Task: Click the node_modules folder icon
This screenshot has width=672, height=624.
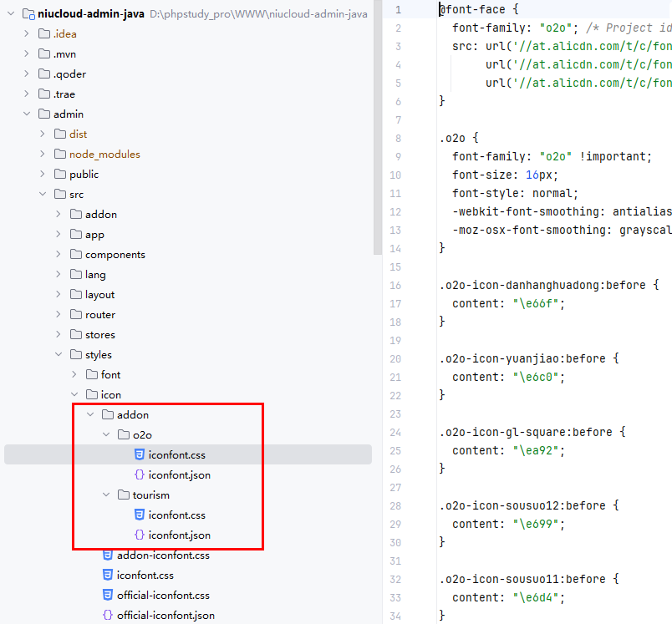Action: coord(60,155)
